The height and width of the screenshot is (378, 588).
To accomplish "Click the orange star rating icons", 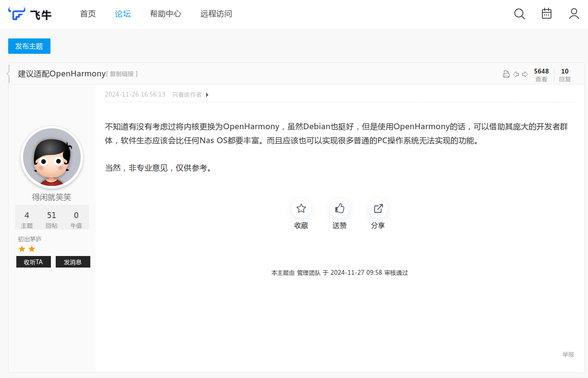I will pos(27,249).
